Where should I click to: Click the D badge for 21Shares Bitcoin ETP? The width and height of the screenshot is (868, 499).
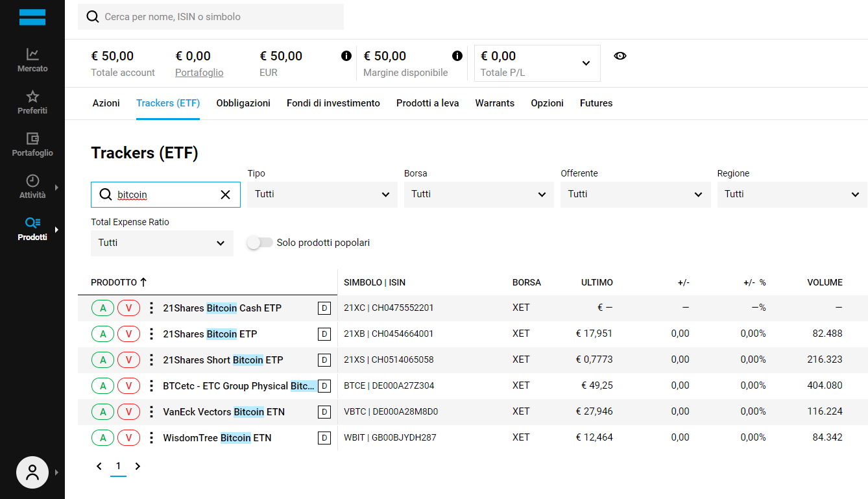pos(324,334)
